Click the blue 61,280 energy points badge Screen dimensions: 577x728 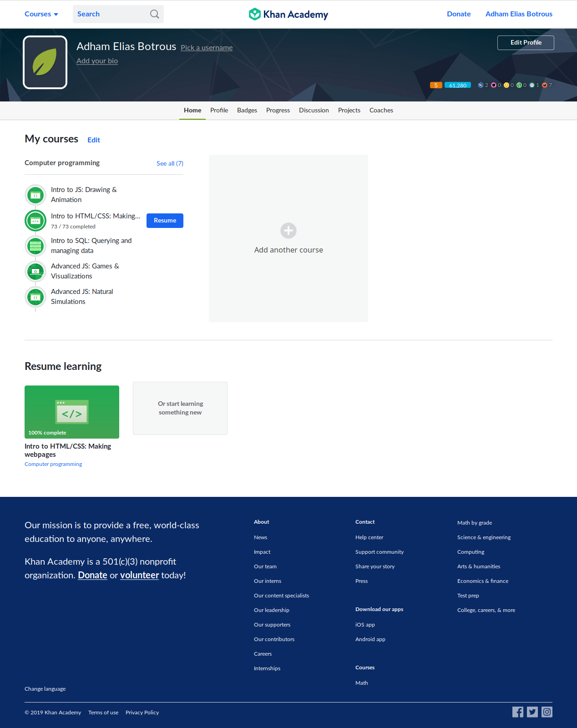(x=458, y=85)
